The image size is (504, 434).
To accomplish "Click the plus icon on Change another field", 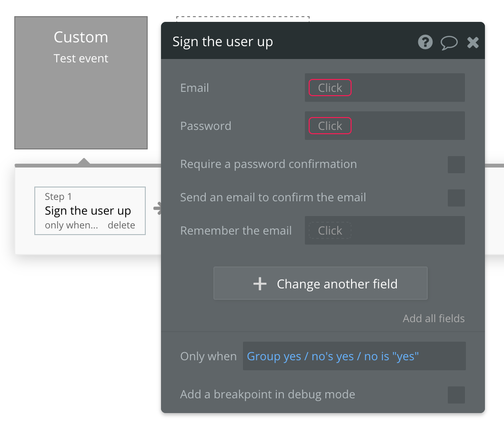I will (x=260, y=284).
